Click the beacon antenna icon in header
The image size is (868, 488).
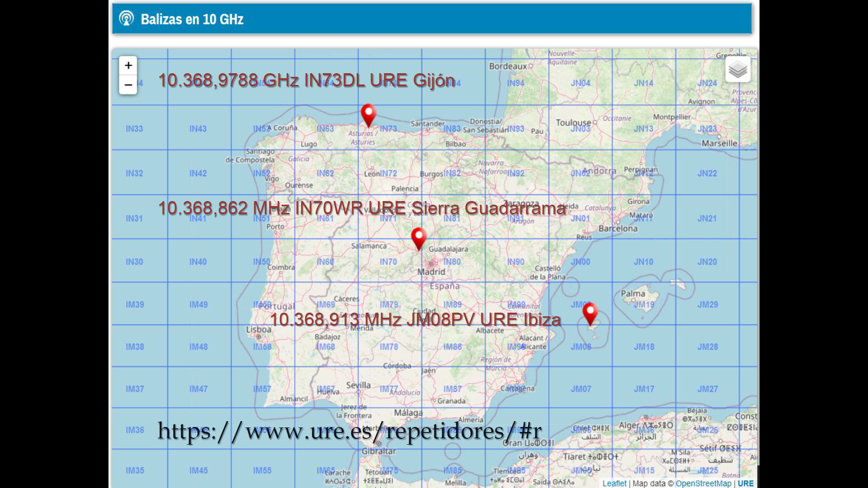tap(127, 19)
